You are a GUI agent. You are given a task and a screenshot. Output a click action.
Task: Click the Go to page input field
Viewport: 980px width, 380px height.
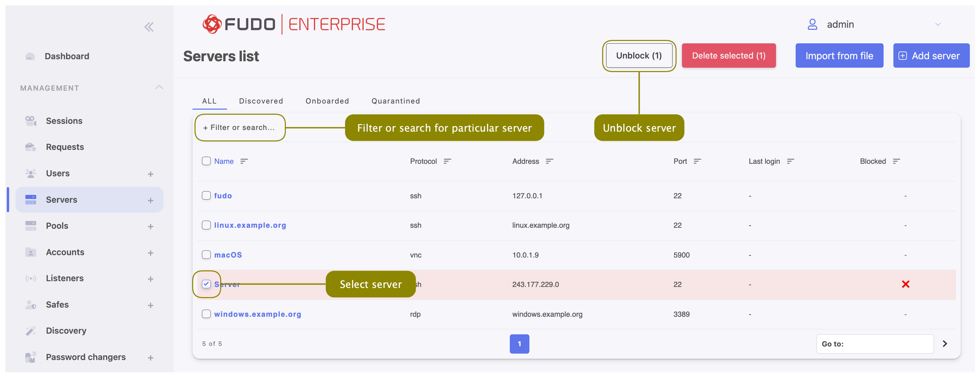(x=875, y=344)
